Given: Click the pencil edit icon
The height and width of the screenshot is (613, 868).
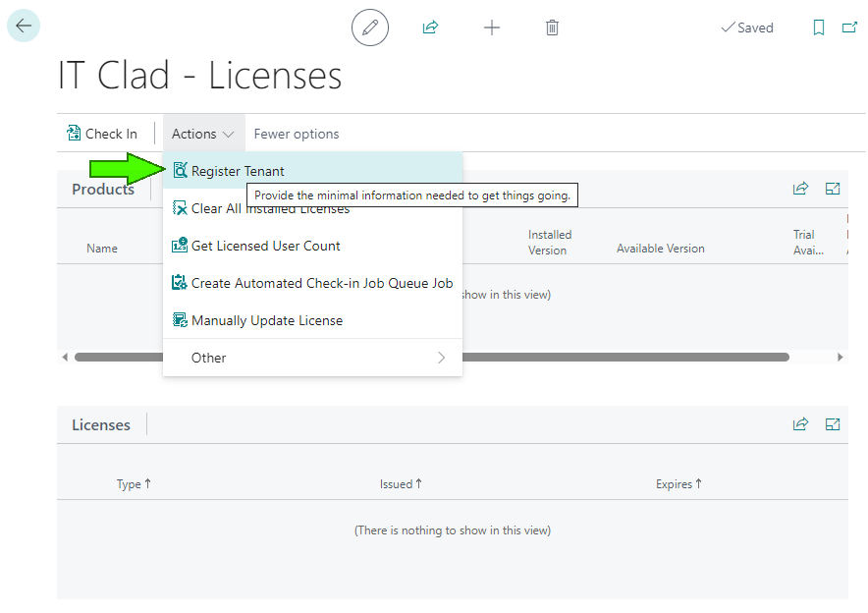Looking at the screenshot, I should pyautogui.click(x=370, y=28).
